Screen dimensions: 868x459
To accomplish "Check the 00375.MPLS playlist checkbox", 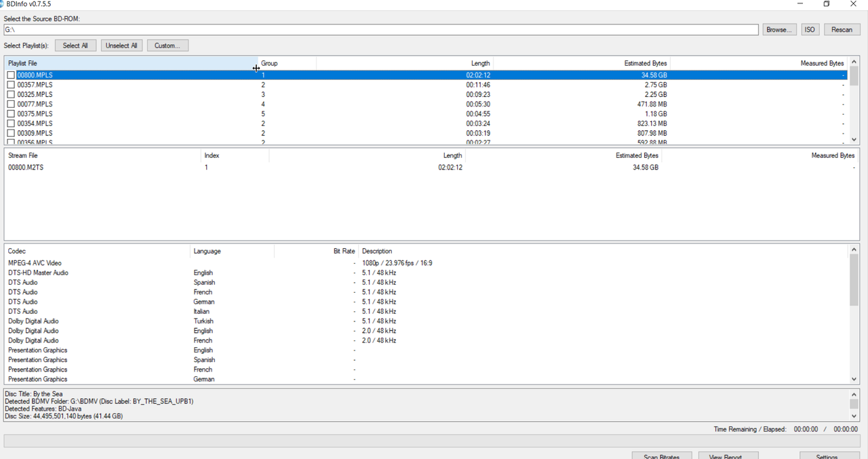I will click(11, 114).
